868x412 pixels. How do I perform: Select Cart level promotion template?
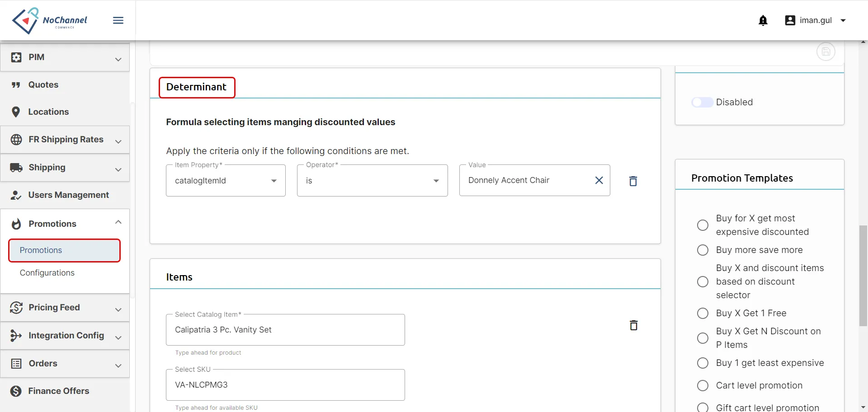(703, 385)
